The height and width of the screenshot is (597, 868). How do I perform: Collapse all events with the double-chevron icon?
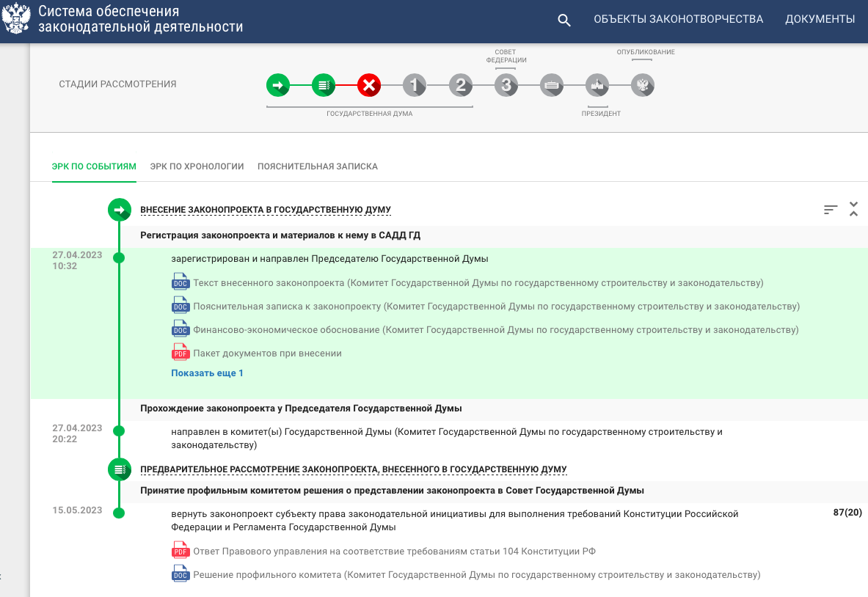(853, 209)
